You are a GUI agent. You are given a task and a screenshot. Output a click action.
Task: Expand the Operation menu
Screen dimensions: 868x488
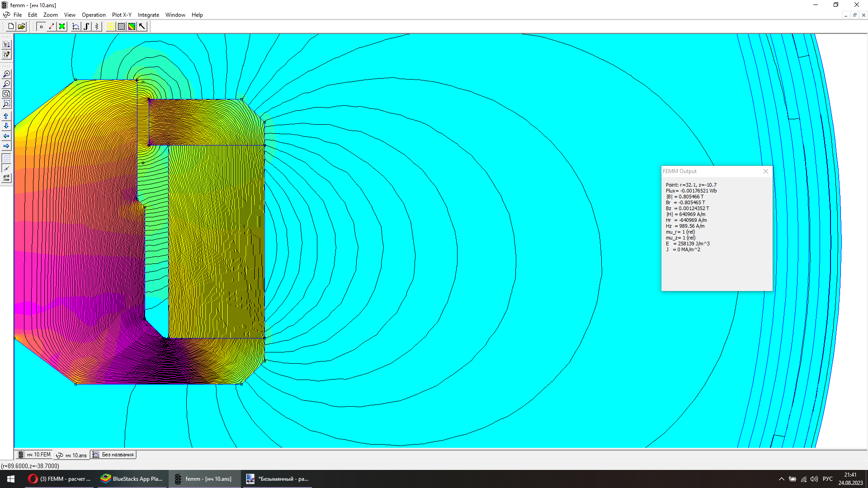pos(94,15)
